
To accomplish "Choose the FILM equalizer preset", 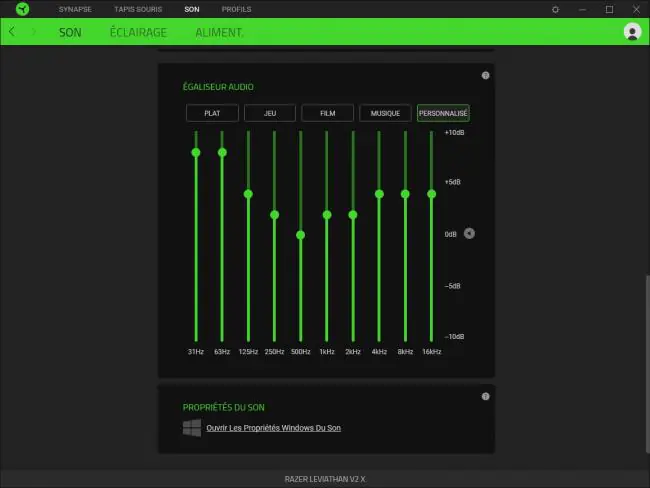I will (x=327, y=113).
